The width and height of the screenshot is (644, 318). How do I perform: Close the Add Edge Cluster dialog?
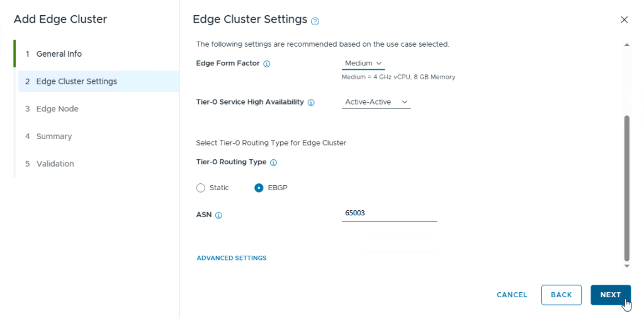624,20
